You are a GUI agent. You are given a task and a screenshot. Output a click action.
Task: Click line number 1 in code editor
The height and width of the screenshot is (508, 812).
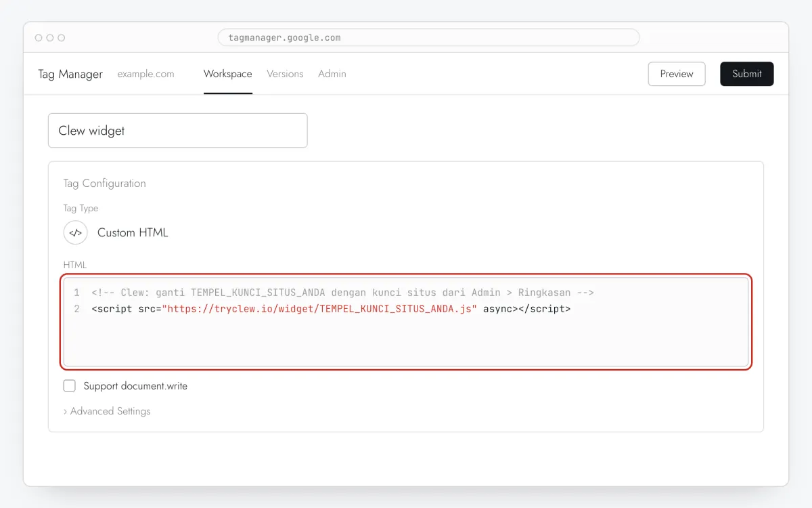pyautogui.click(x=76, y=293)
